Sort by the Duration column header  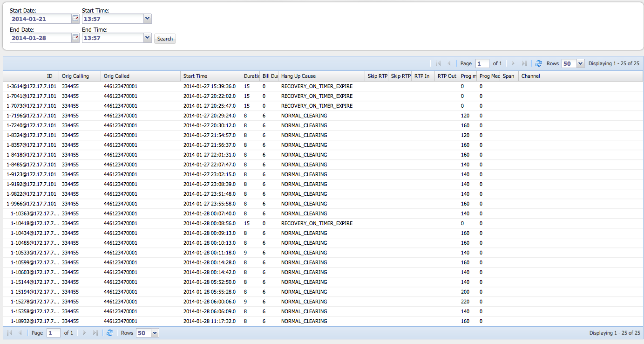(x=251, y=76)
